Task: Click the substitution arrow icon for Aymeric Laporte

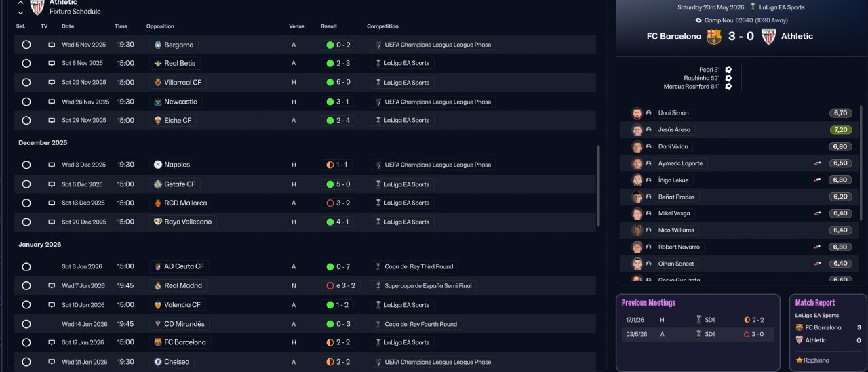Action: click(x=818, y=163)
